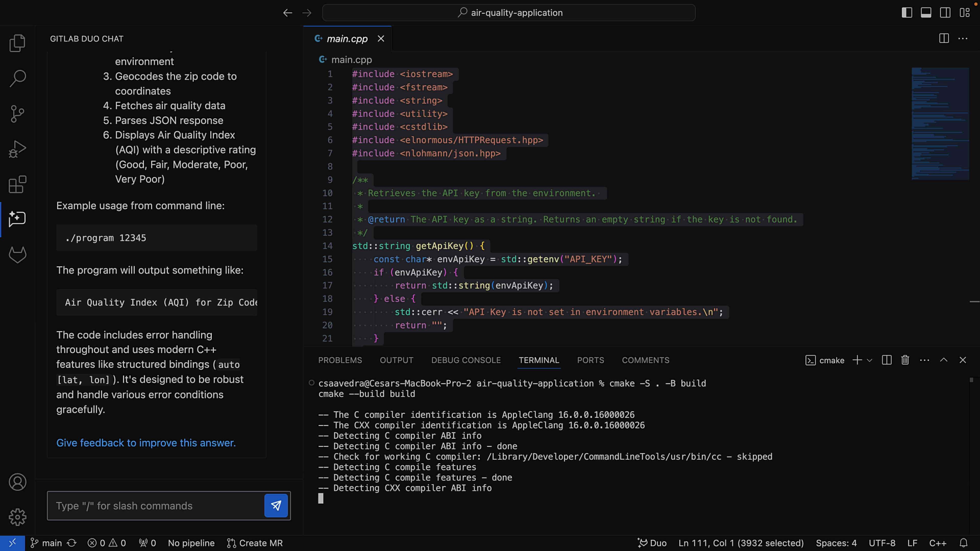Click No pipeline status item
This screenshot has height=551, width=980.
(191, 543)
